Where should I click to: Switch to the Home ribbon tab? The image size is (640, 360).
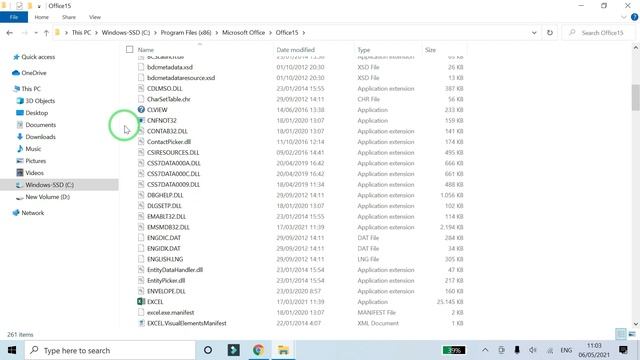(42, 17)
